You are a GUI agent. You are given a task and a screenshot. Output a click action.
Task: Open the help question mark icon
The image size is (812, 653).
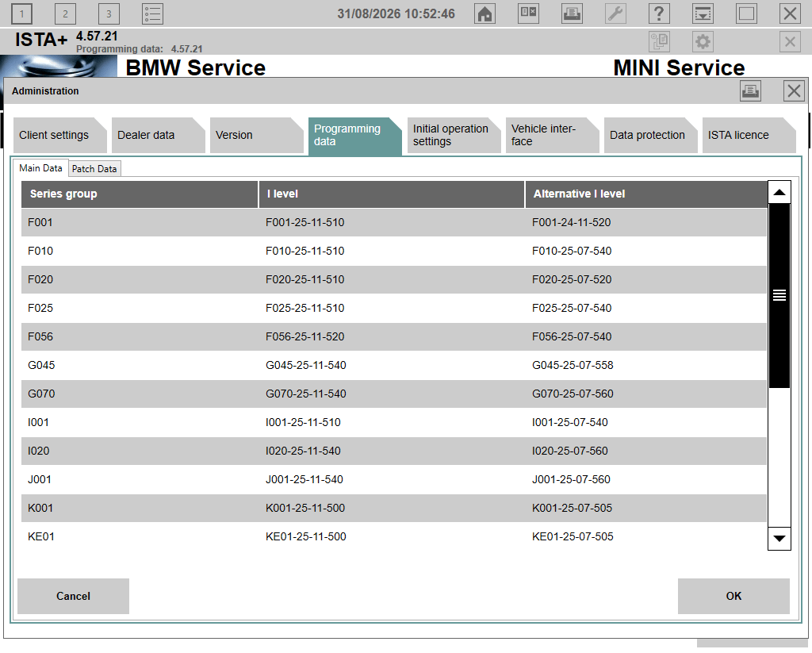659,13
